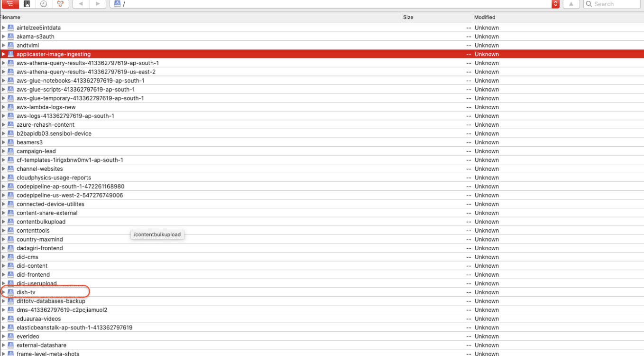Screen dimensions: 644x356
Task: Click the bucket icon beside did-cms
Action: [10, 257]
